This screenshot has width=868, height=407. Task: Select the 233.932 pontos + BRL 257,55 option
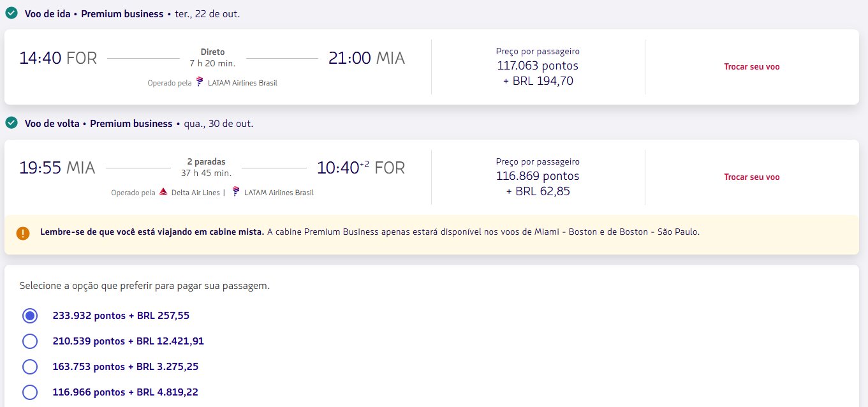click(30, 315)
